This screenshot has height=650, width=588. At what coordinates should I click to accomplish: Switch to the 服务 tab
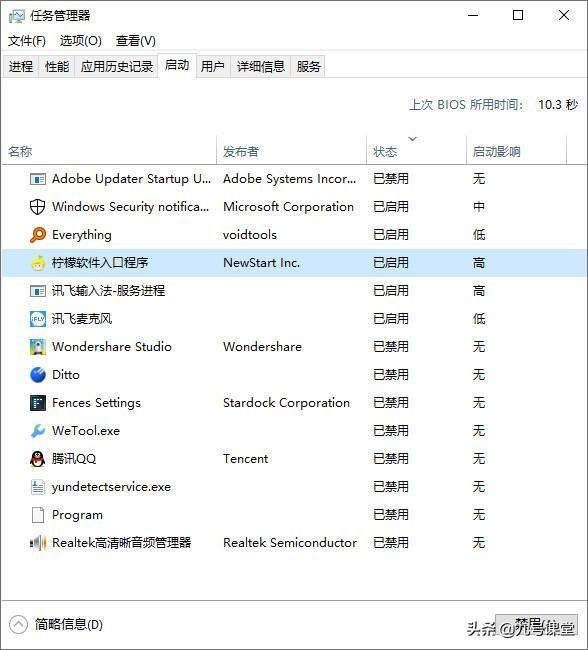click(308, 66)
